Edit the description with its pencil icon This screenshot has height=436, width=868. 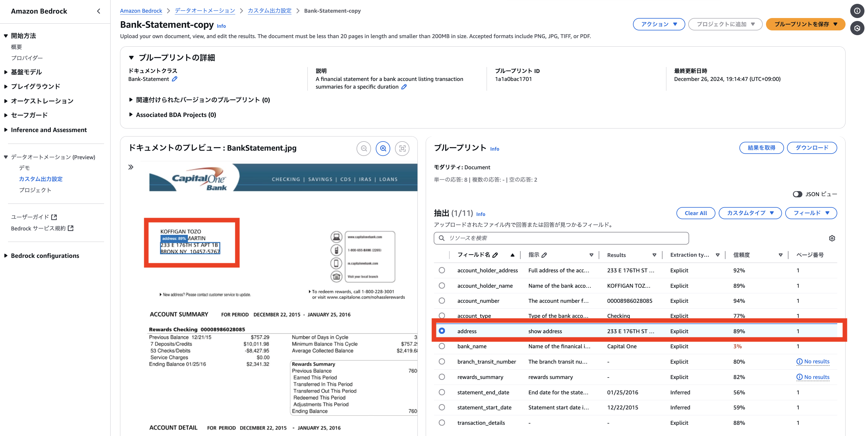click(404, 87)
